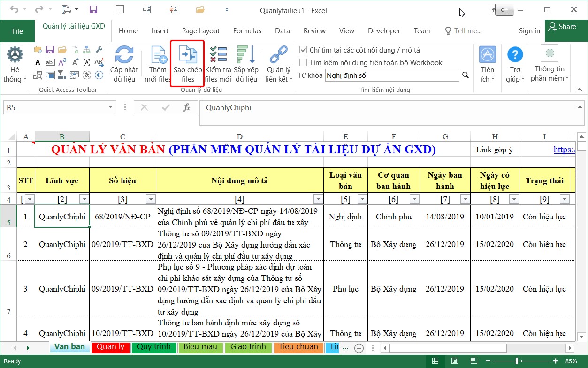The height and width of the screenshot is (368, 588).
Task: Click the Từ khóa search input field
Action: (392, 75)
